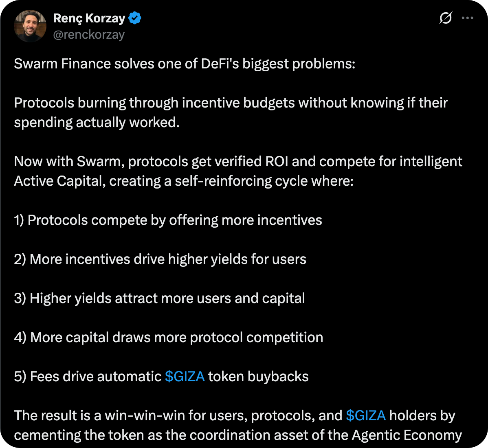
Task: Open the $GIZA cashtag in point 5
Action: click(x=185, y=376)
